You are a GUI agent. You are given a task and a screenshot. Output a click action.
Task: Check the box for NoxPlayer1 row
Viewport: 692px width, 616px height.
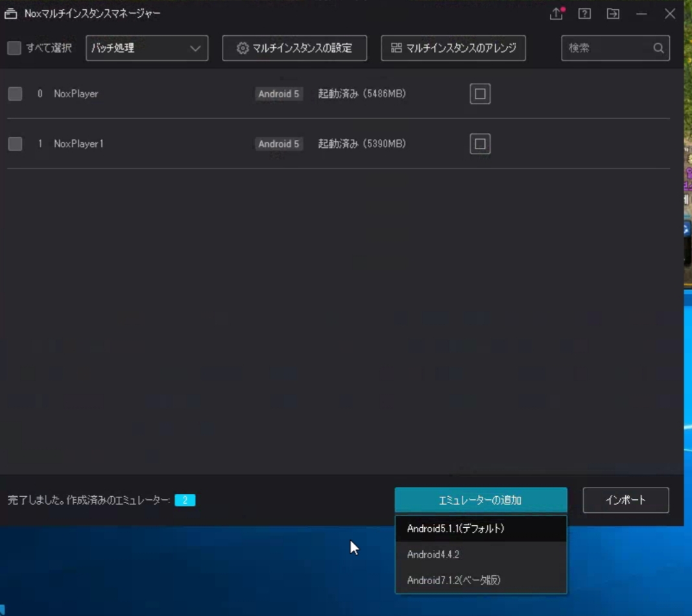[x=15, y=143]
